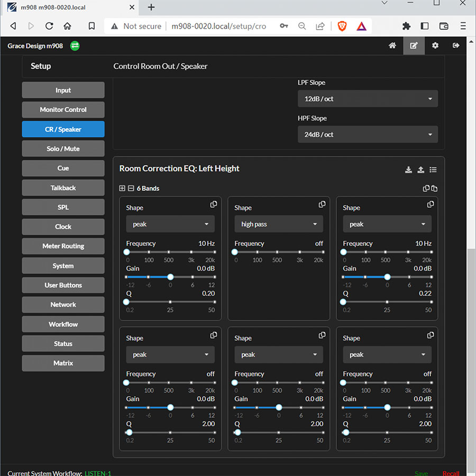Viewport: 476px width, 476px height.
Task: Go to browser home page
Action: click(x=67, y=26)
